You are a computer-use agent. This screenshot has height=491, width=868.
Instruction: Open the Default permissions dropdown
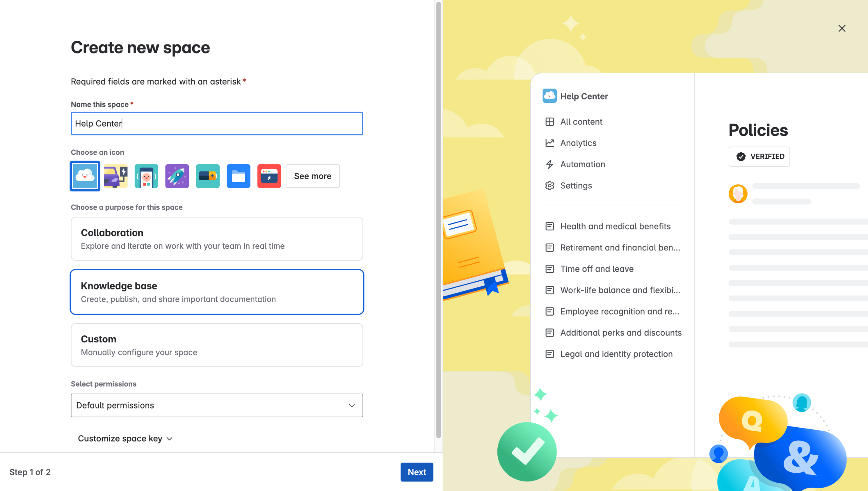click(217, 405)
